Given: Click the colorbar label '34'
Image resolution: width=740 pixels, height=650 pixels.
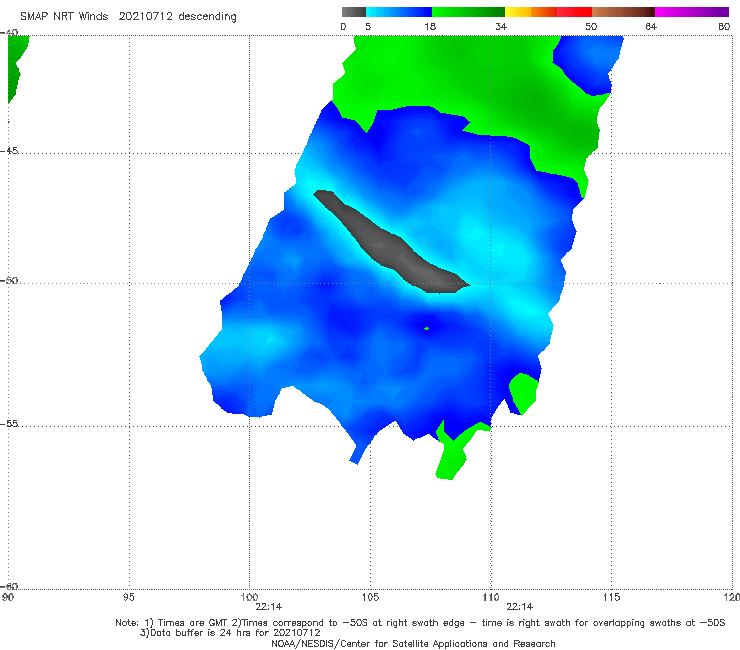Looking at the screenshot, I should [x=501, y=27].
